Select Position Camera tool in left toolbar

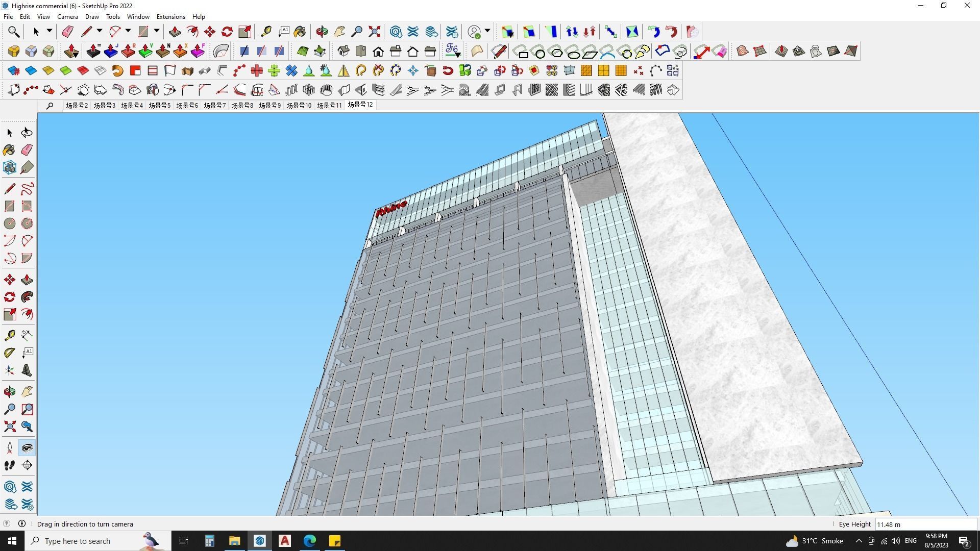coord(10,448)
